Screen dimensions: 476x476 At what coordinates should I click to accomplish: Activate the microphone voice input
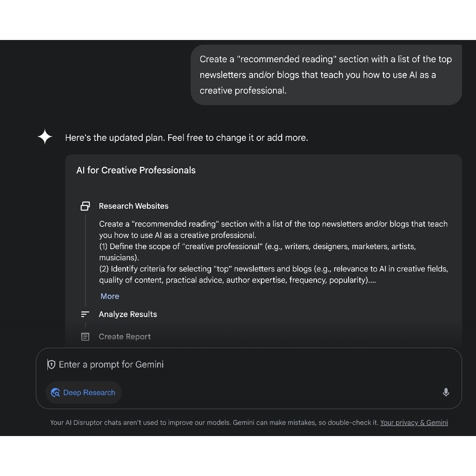[x=446, y=392]
